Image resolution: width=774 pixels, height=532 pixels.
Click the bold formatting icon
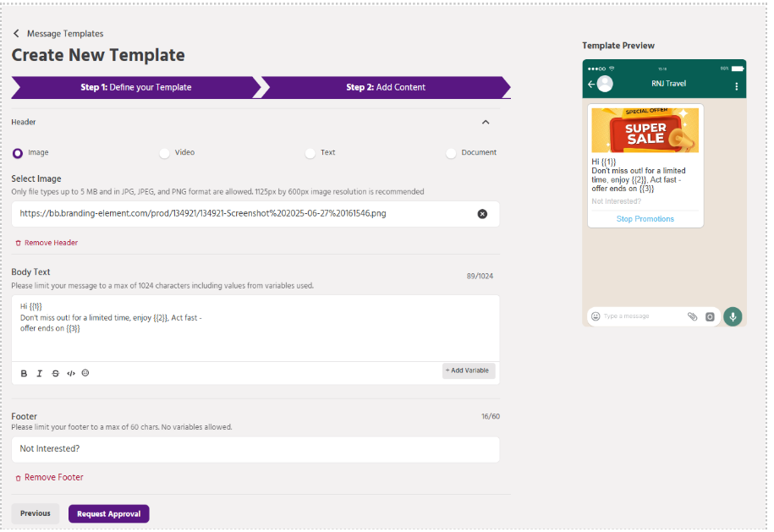click(24, 373)
